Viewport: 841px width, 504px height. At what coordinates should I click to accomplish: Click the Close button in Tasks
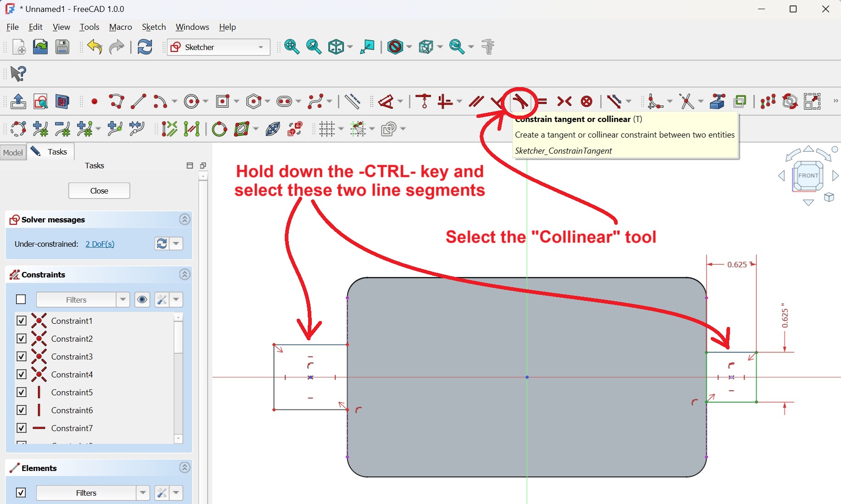tap(99, 191)
